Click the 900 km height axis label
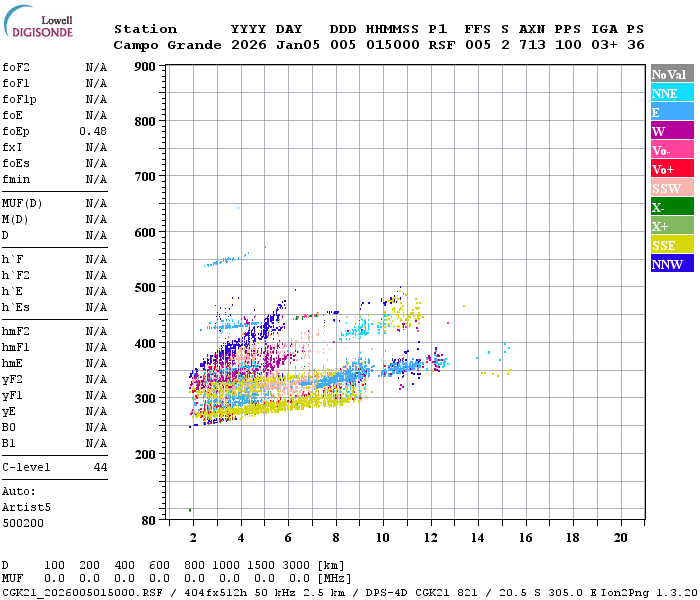Image resolution: width=700 pixels, height=600 pixels. [145, 67]
